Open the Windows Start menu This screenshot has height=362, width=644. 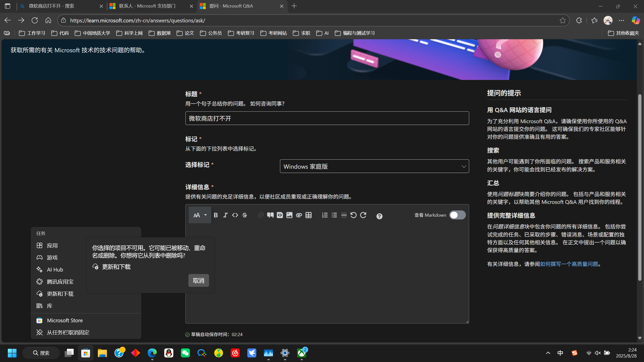(12, 353)
